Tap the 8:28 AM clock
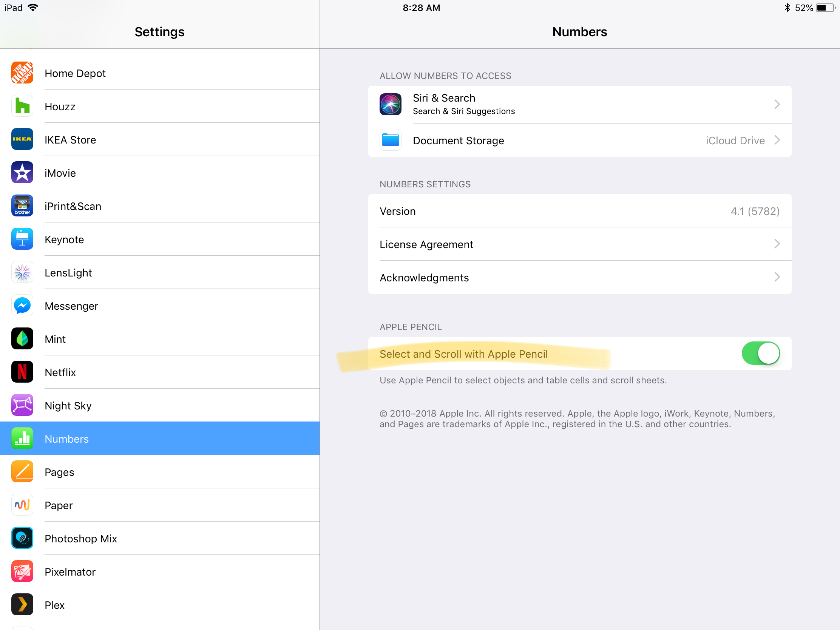 pos(421,8)
